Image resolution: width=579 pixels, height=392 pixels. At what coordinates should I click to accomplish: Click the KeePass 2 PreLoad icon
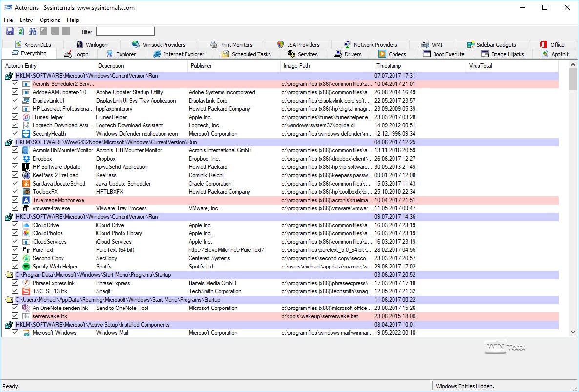click(26, 175)
